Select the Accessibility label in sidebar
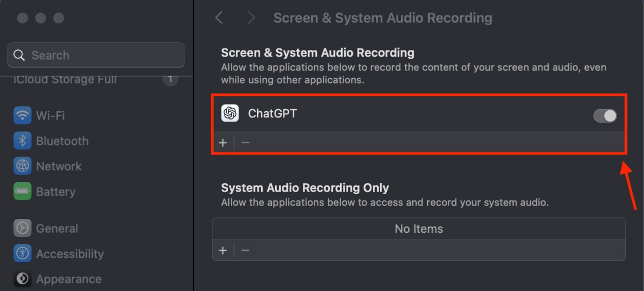 [x=70, y=254]
